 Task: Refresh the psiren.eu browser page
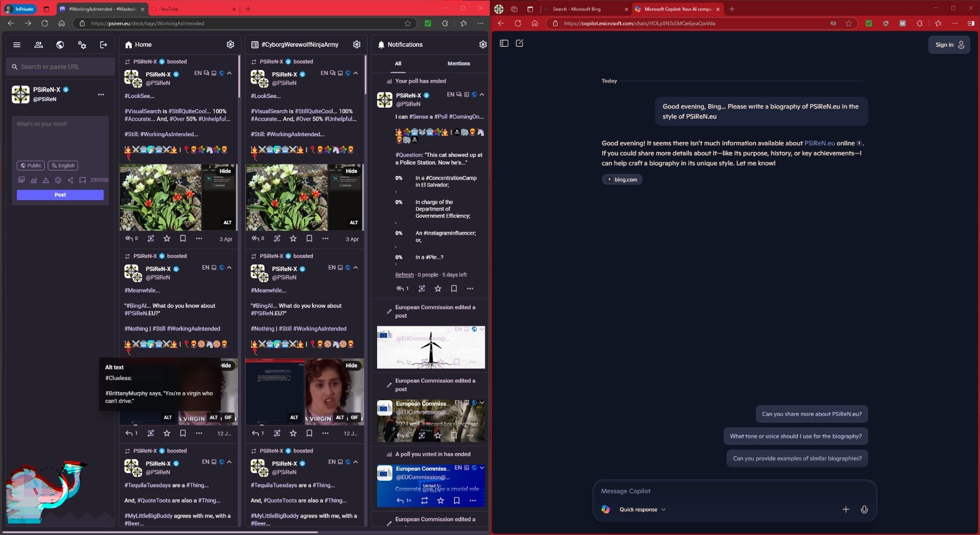click(45, 23)
